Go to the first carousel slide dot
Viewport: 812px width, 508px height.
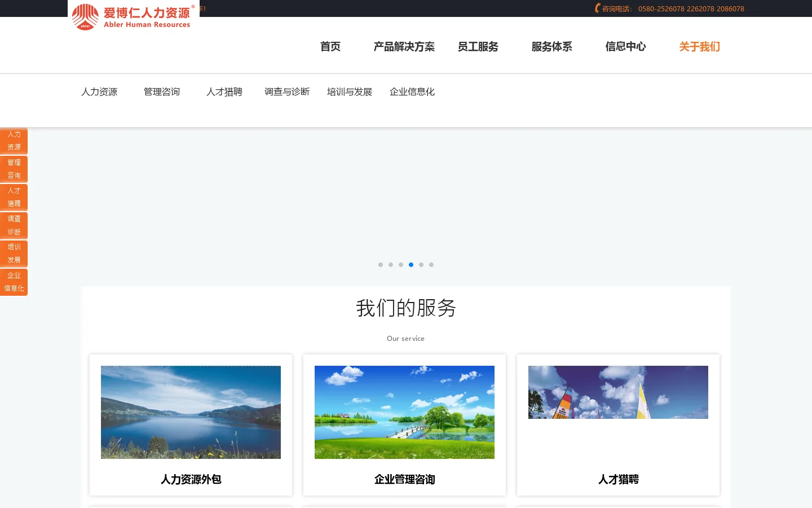tap(381, 265)
